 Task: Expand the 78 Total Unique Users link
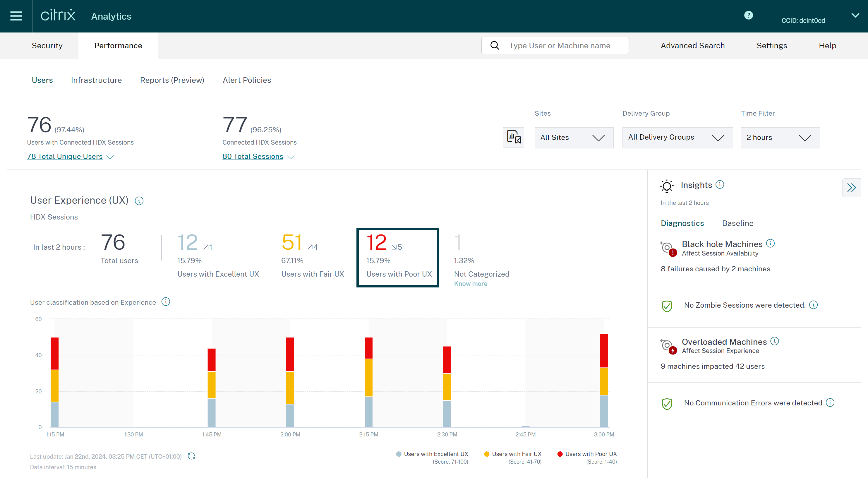[x=65, y=156]
